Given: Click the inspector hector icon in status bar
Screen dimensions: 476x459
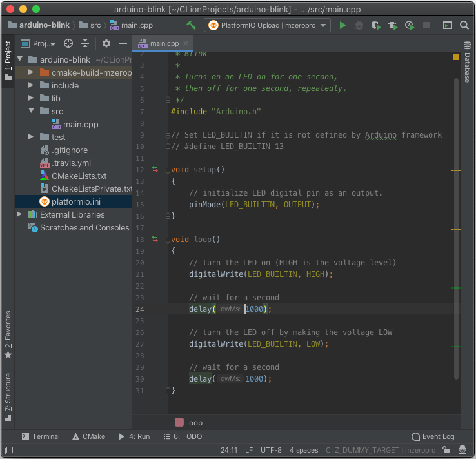Looking at the screenshot, I should pos(462,450).
